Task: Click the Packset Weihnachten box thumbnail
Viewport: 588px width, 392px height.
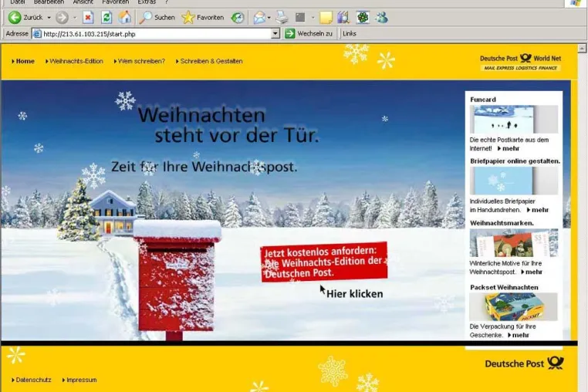Action: coord(513,307)
